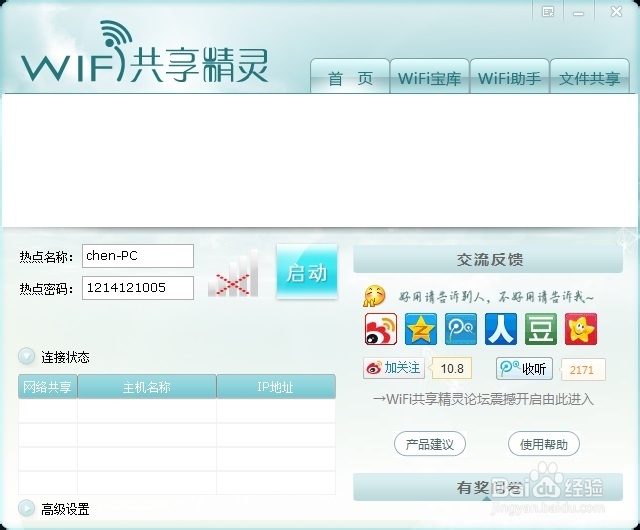Open the WiFi宝库 tab
The width and height of the screenshot is (640, 530).
[429, 76]
